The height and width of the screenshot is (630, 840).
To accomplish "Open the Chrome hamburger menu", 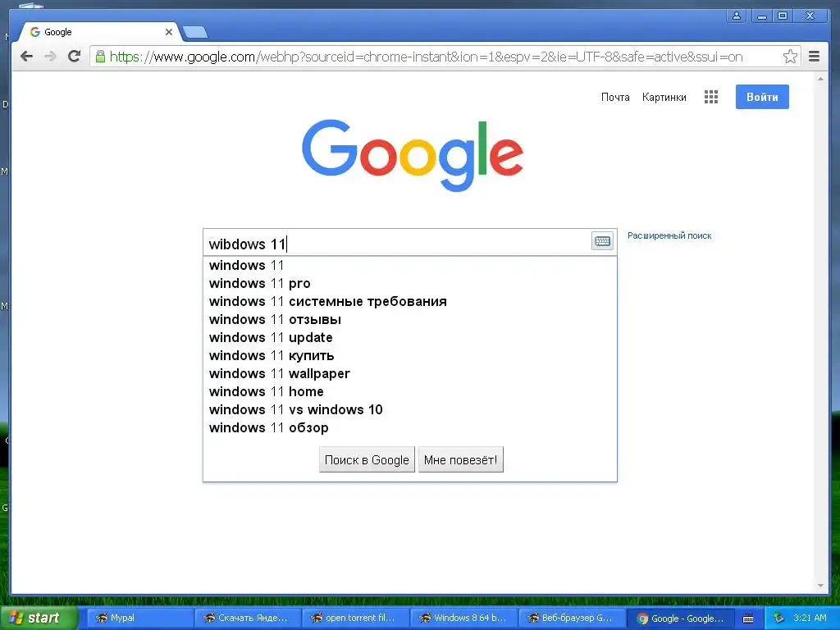I will (x=814, y=57).
